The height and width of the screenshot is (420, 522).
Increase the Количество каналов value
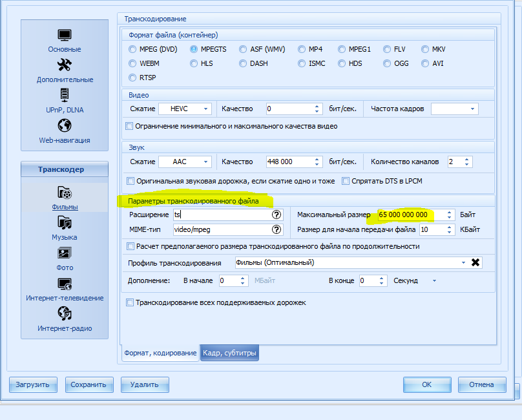point(466,159)
